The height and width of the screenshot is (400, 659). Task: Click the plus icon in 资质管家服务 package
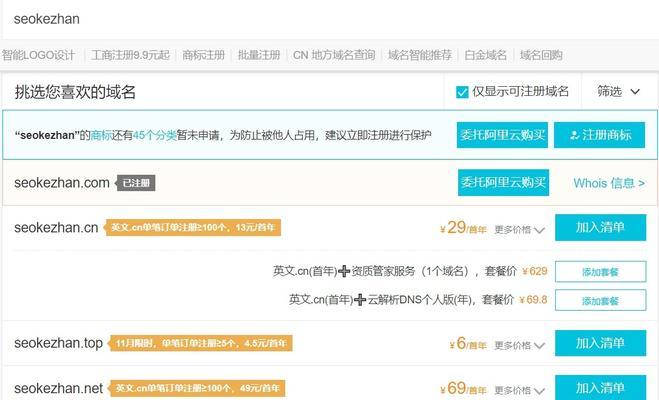point(344,271)
